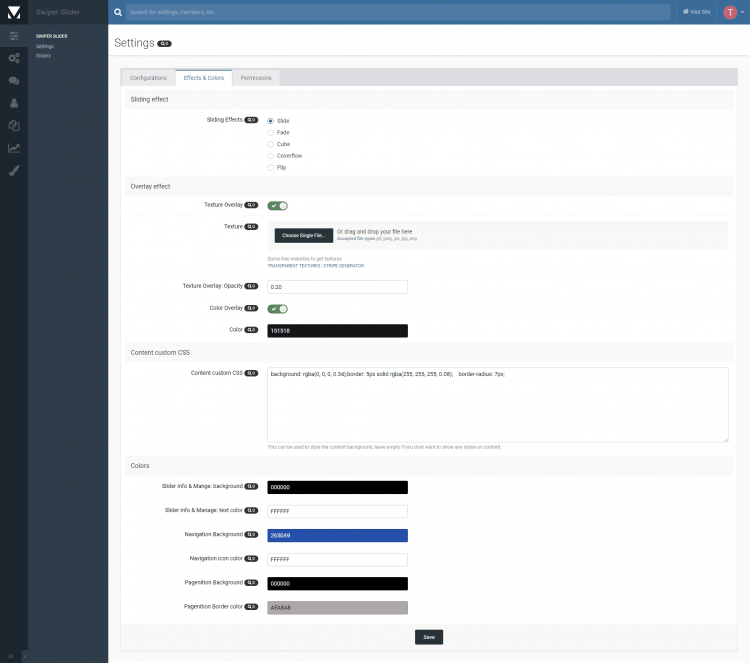Click the Choose Single File button
The image size is (750, 663).
click(303, 235)
